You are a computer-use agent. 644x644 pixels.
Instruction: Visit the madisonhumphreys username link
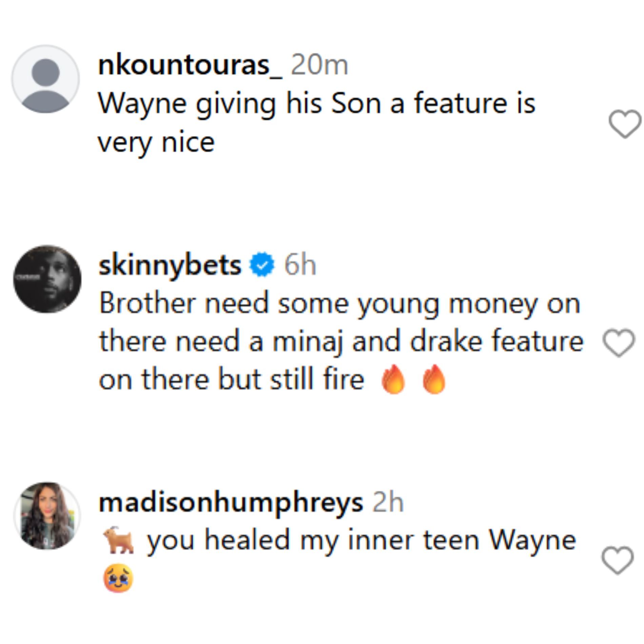[x=231, y=502]
